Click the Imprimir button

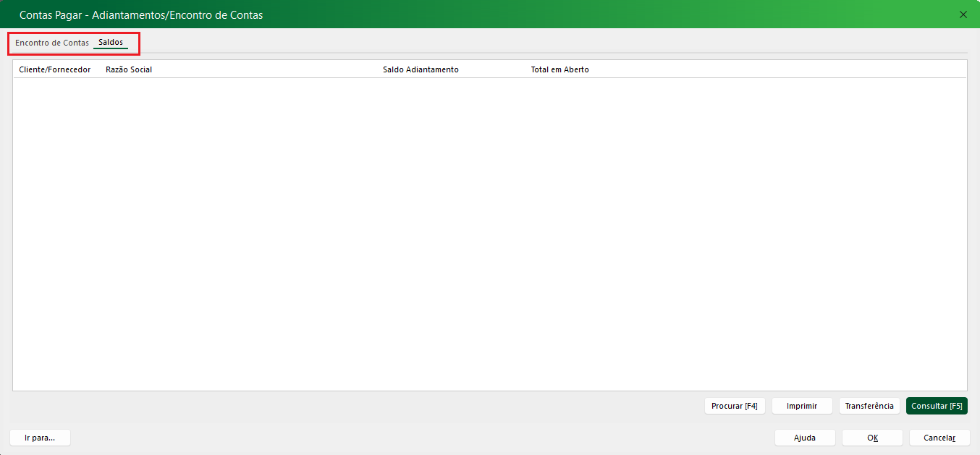tap(802, 406)
